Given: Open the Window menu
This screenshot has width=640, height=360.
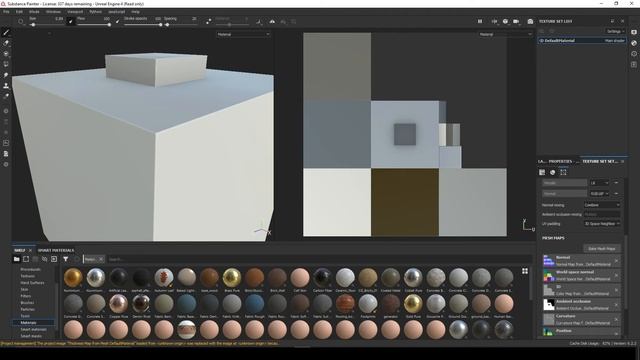Looking at the screenshot, I should point(53,12).
